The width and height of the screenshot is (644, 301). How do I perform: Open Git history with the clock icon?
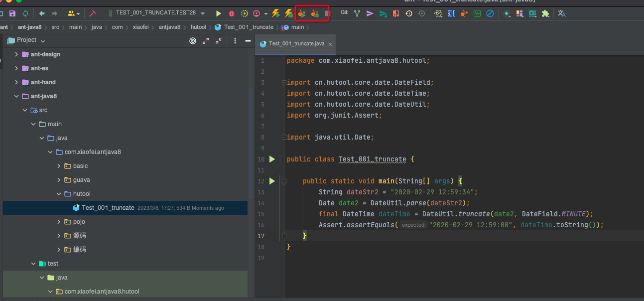click(409, 13)
